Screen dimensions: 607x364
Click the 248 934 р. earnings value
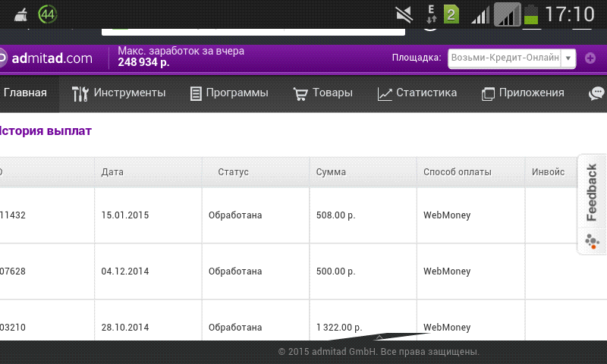pos(143,62)
